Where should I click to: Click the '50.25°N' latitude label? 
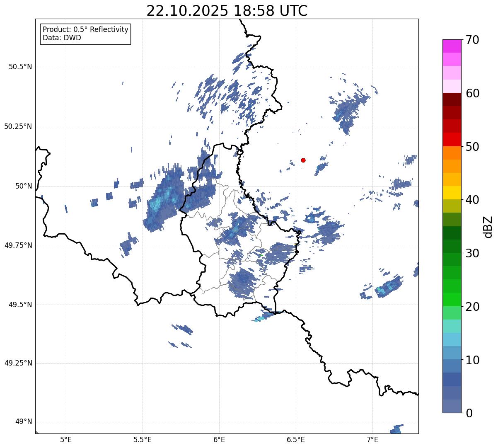[18, 126]
